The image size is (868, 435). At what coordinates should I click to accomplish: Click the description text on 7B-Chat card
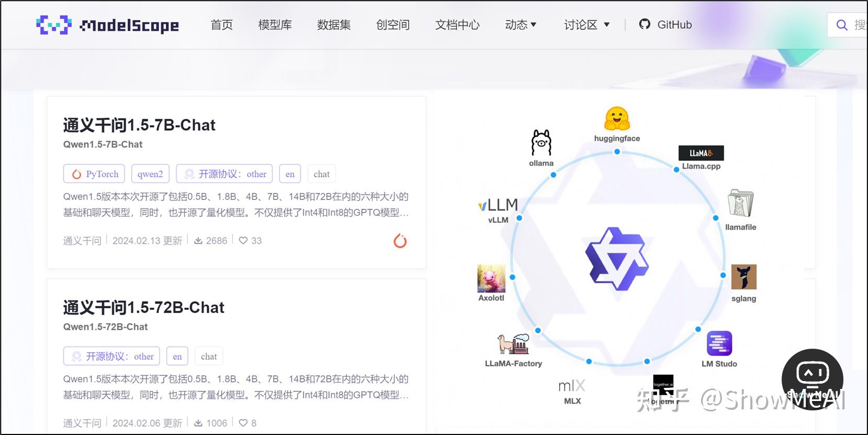click(236, 205)
